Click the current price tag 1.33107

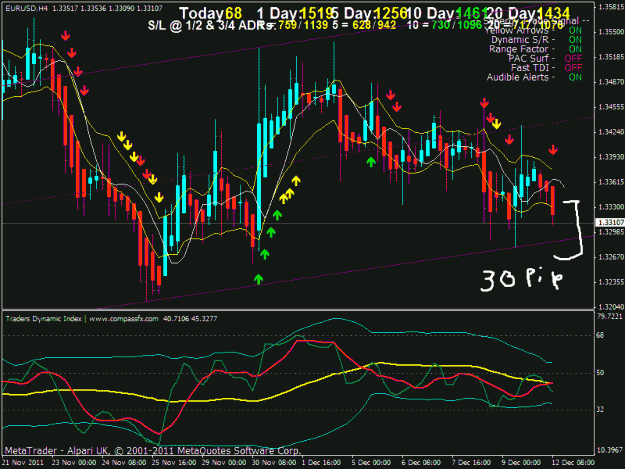pos(610,222)
